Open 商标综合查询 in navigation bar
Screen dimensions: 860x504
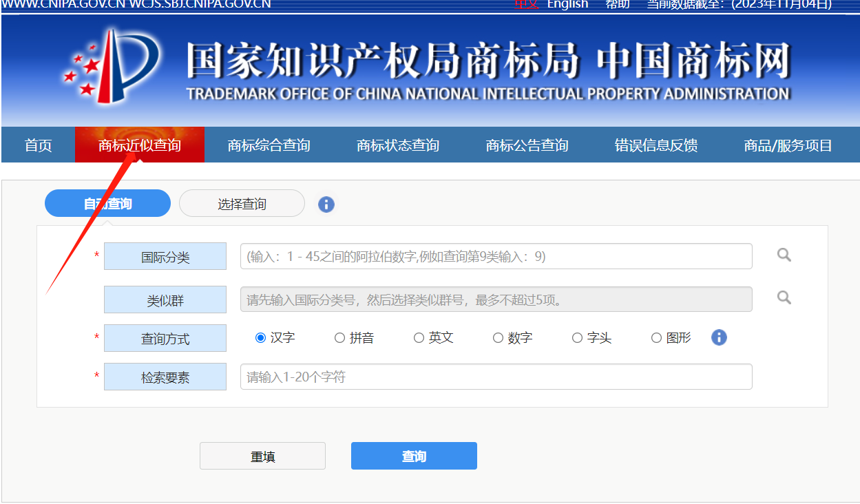(269, 145)
